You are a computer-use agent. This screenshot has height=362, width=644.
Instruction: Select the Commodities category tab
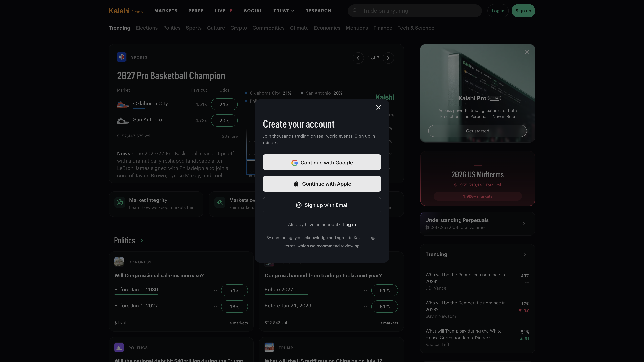[x=268, y=28]
